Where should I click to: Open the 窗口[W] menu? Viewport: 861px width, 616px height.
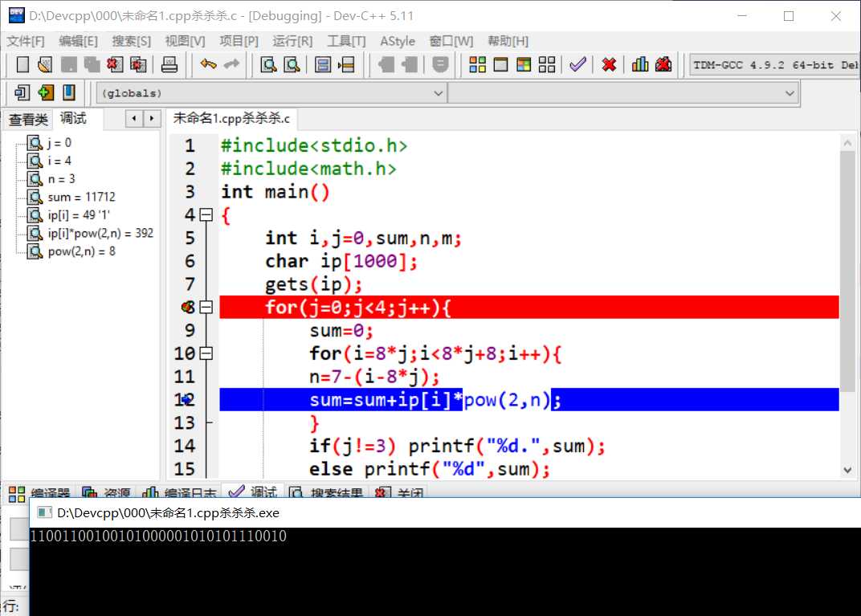(451, 41)
